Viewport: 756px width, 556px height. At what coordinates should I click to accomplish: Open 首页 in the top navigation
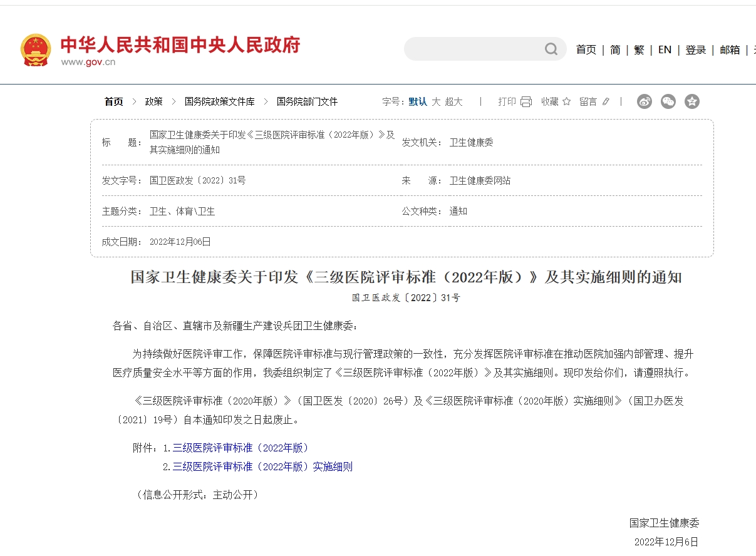point(586,50)
